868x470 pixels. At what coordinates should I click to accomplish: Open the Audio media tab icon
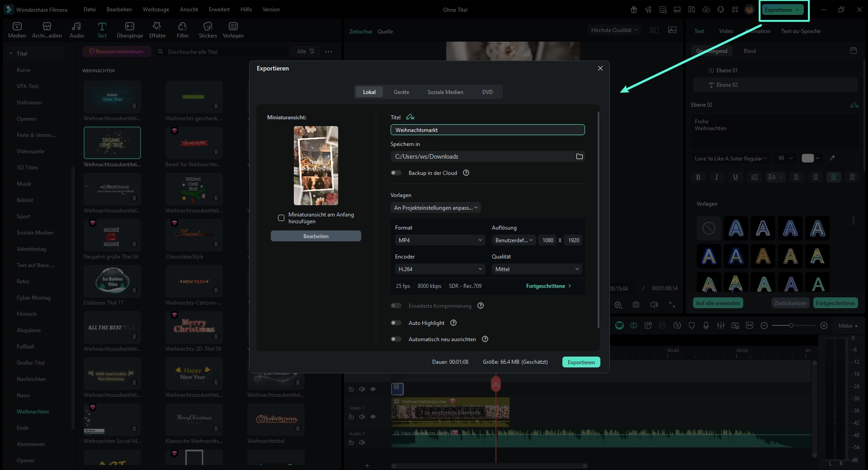[x=76, y=27]
